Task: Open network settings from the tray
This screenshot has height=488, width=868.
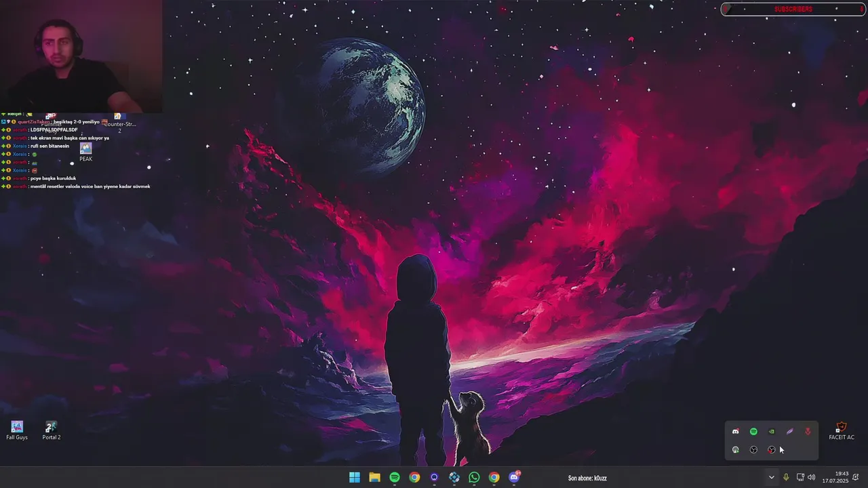Action: click(x=800, y=477)
